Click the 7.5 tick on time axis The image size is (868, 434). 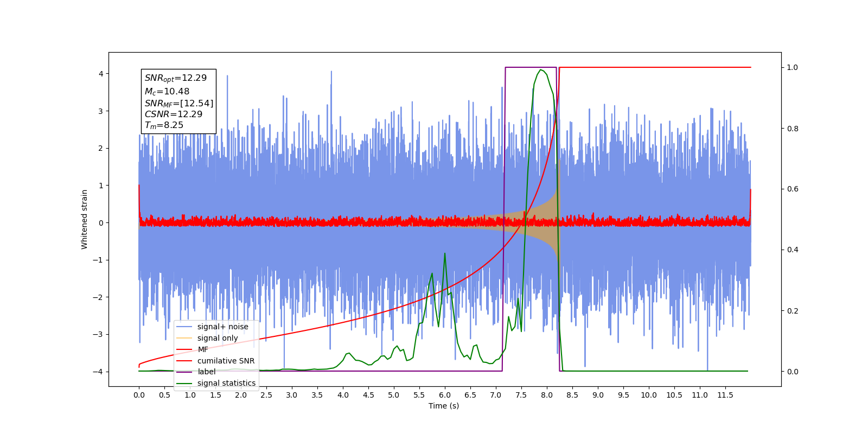[521, 395]
